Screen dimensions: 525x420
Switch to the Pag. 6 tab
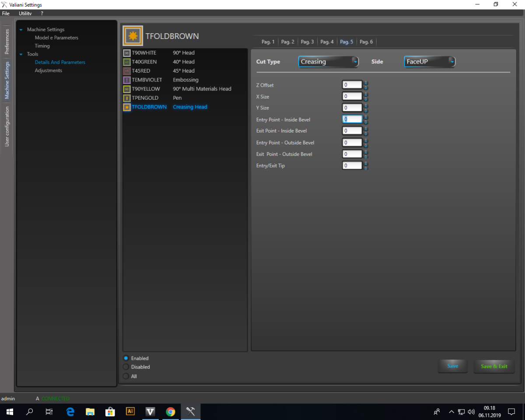pyautogui.click(x=366, y=42)
